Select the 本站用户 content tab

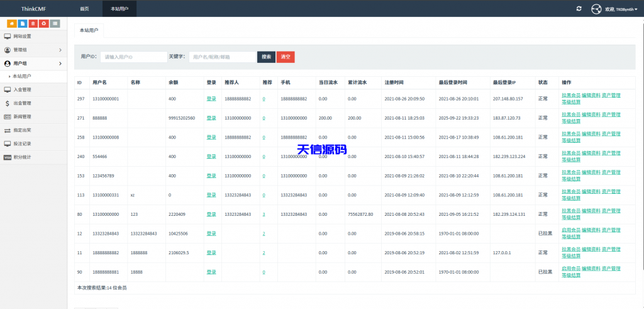pos(89,30)
